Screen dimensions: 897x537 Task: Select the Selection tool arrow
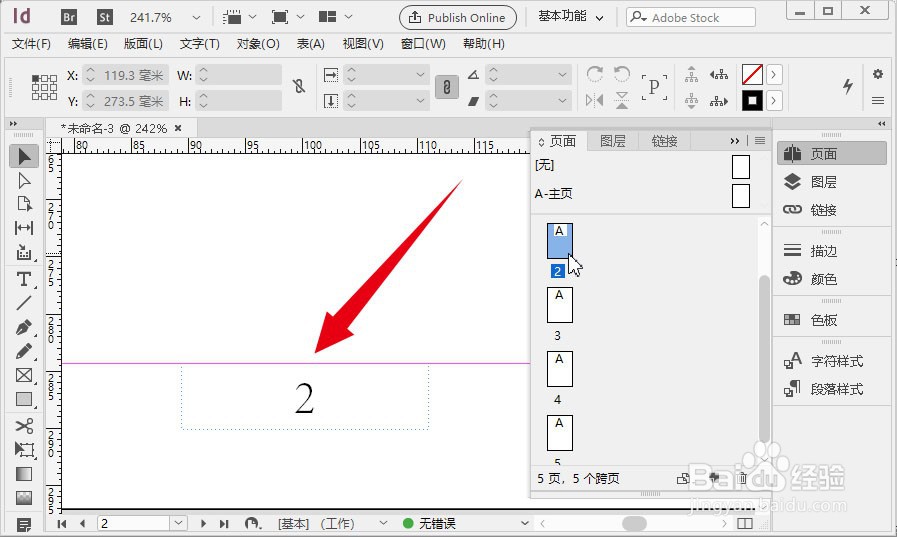24,156
